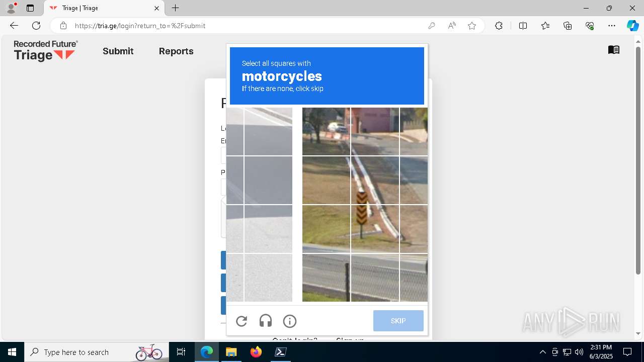The image size is (644, 362).
Task: Open Copilot sidebar
Action: pos(632,26)
